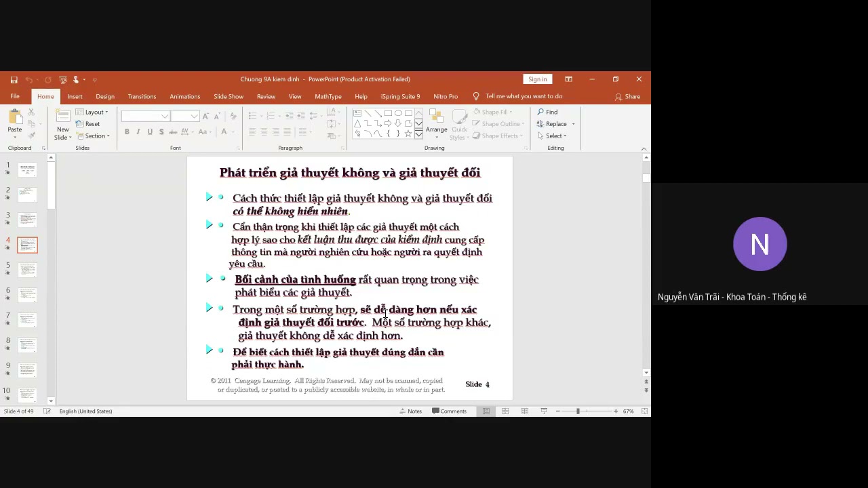Toggle Underline formatting
This screenshot has width=868, height=488.
pyautogui.click(x=150, y=131)
